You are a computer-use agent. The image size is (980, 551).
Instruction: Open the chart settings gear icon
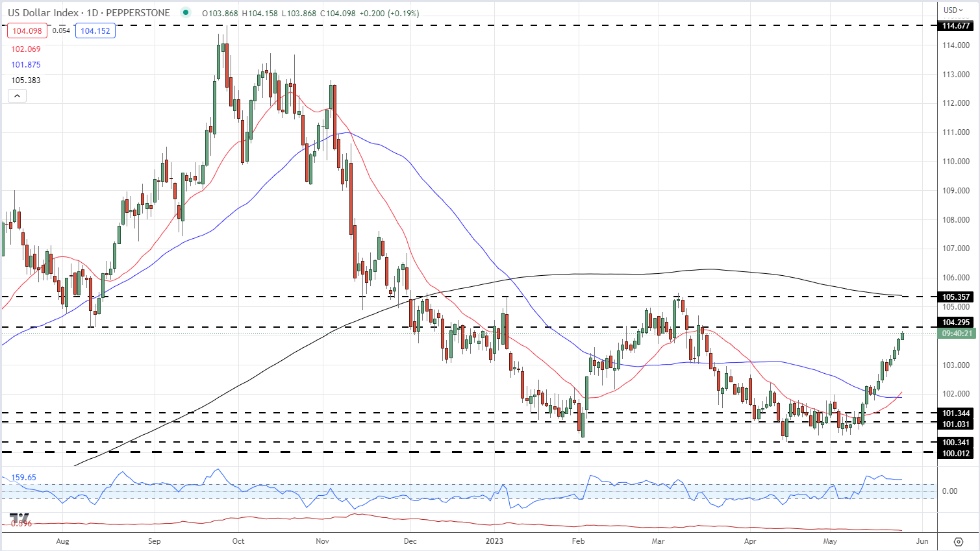click(959, 541)
